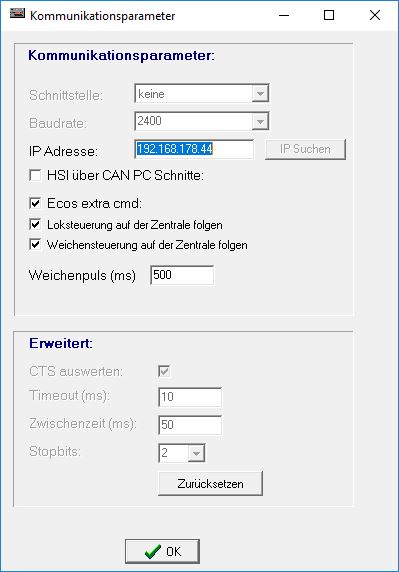Click into the Weichenpuls (ms) field
This screenshot has height=572, width=399.
coord(182,275)
